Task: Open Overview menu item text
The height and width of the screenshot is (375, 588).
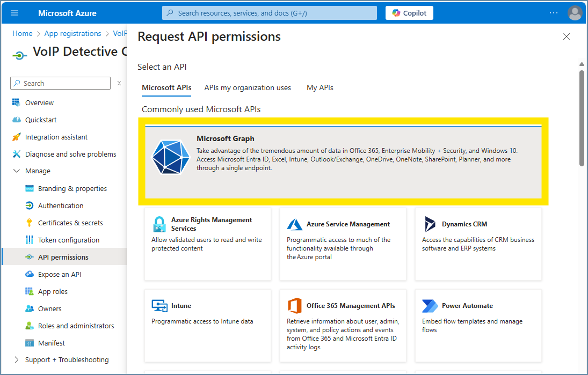Action: (x=39, y=102)
